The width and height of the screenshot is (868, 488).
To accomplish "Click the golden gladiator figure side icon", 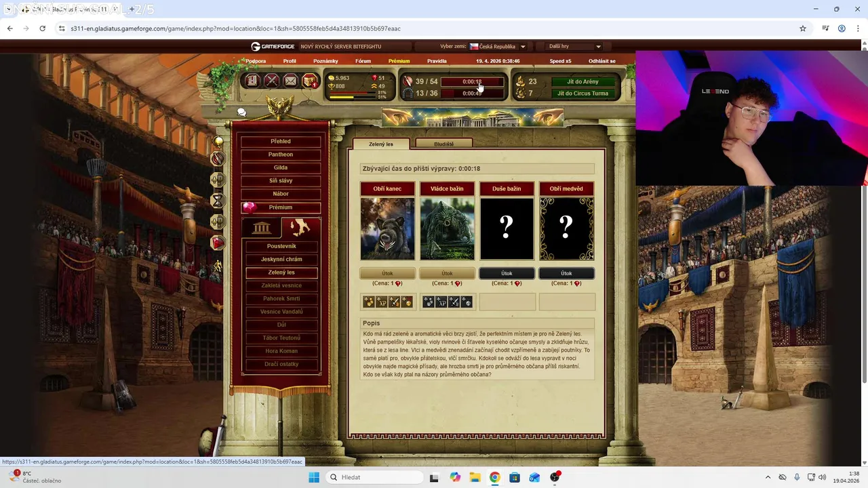I will [218, 266].
